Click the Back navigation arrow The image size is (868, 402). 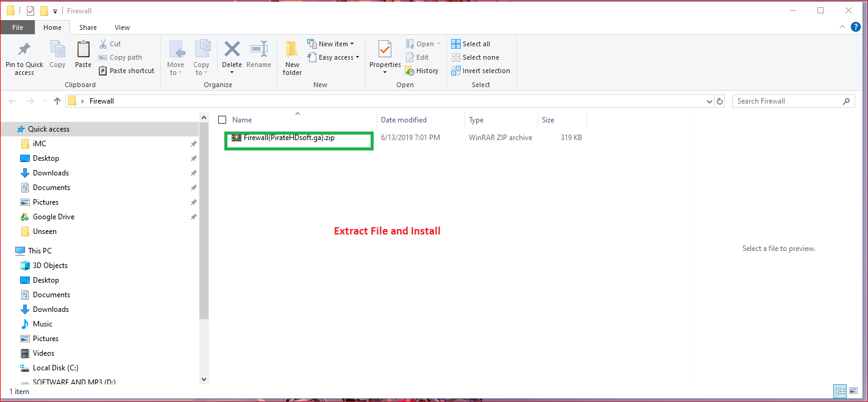click(13, 101)
